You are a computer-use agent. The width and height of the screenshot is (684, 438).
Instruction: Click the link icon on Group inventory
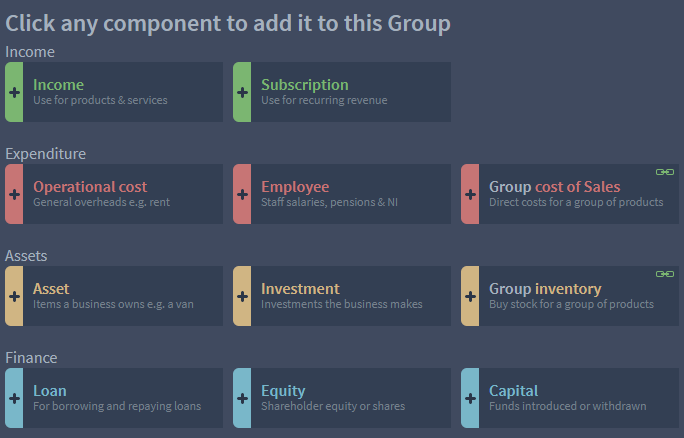pos(665,274)
